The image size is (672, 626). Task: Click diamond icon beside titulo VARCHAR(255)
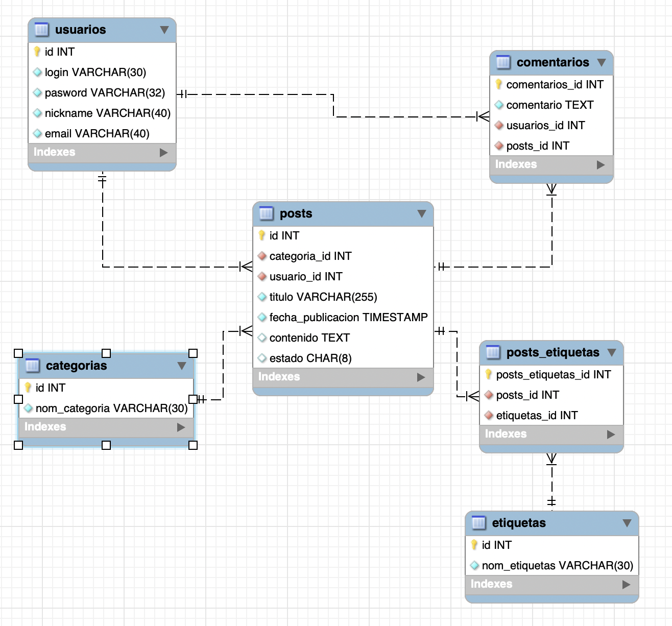point(262,297)
